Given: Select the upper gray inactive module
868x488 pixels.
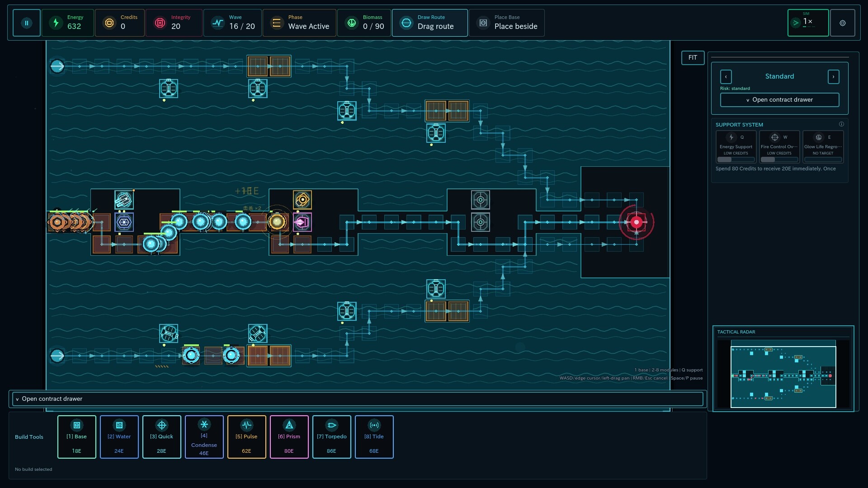Looking at the screenshot, I should [481, 200].
